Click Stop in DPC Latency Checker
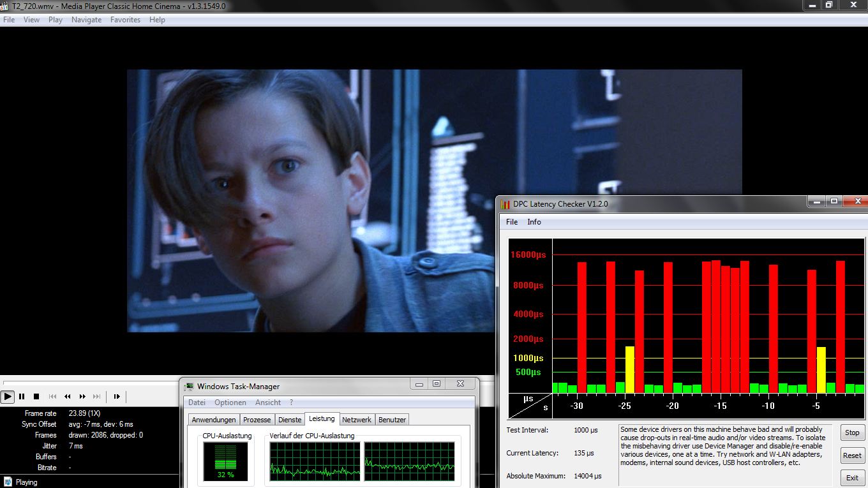Screen dimensions: 868x488 click(852, 433)
